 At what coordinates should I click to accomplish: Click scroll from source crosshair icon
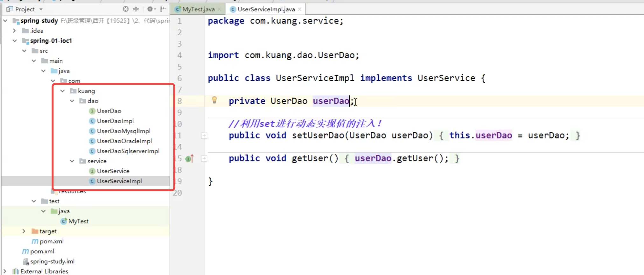pyautogui.click(x=126, y=9)
